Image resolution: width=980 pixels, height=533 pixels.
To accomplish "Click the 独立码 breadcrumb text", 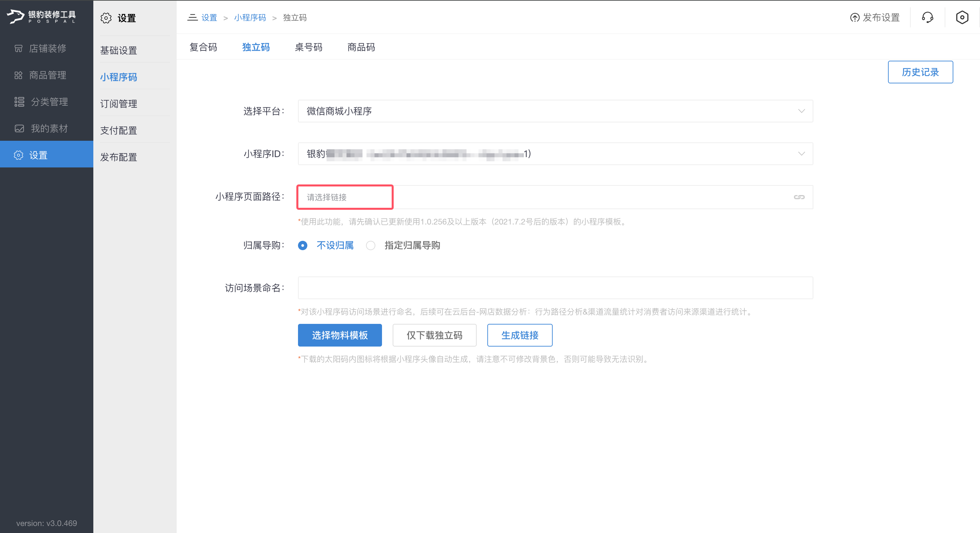I will click(x=295, y=18).
